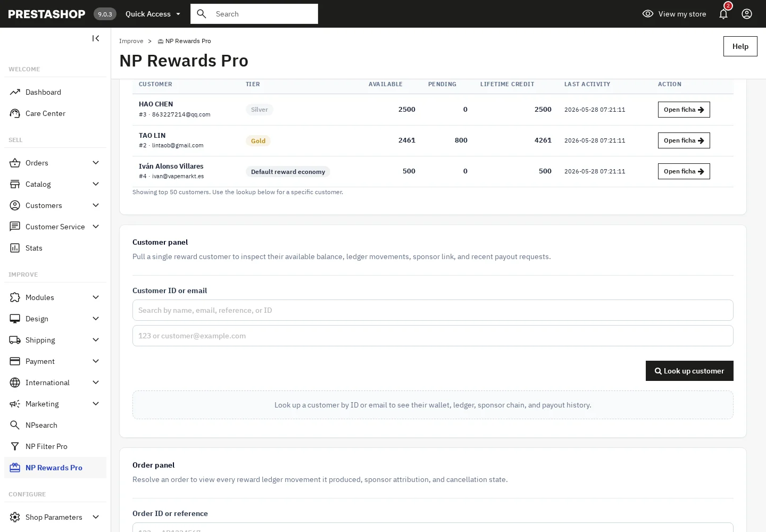Viewport: 766px width, 532px height.
Task: Click the Dashboard trend icon
Action: (15, 92)
